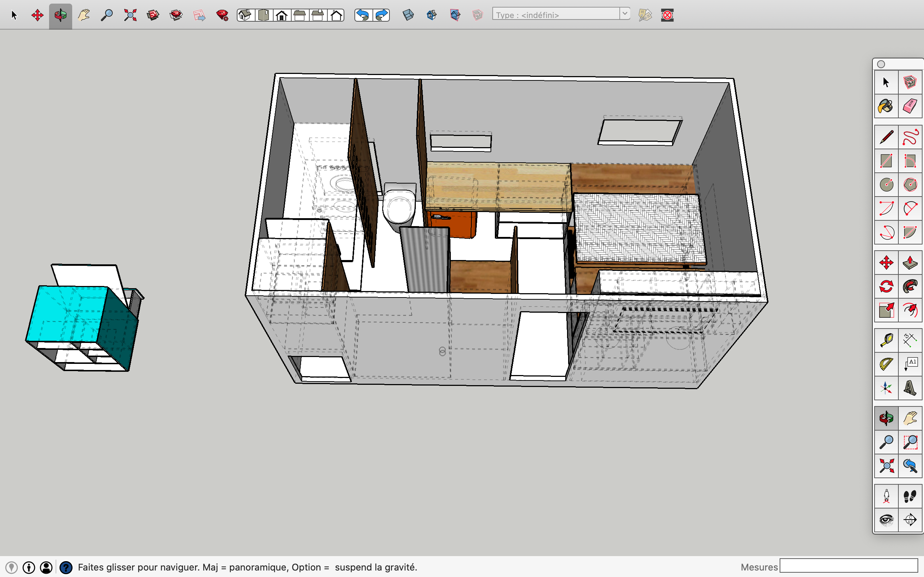Click the Zoom Extents icon in top toolbar
This screenshot has width=924, height=577.
(130, 15)
